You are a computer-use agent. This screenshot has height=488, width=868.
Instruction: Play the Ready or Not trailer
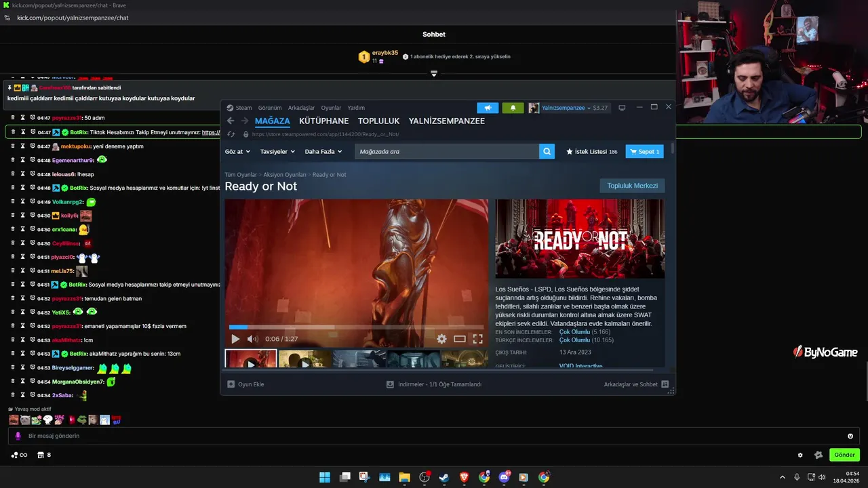click(235, 339)
